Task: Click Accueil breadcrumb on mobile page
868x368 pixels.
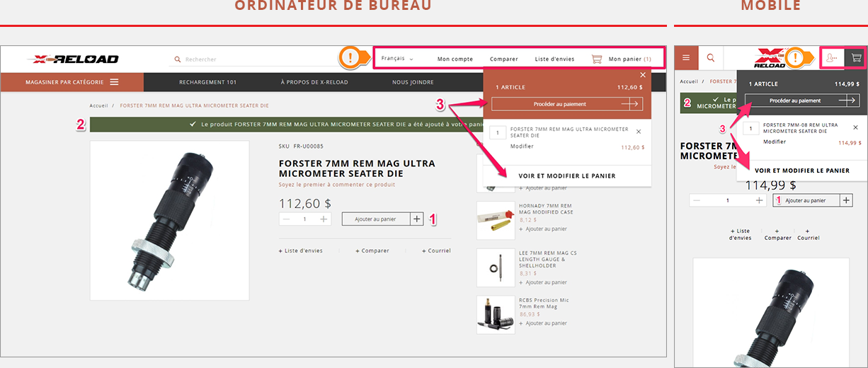Action: tap(689, 81)
